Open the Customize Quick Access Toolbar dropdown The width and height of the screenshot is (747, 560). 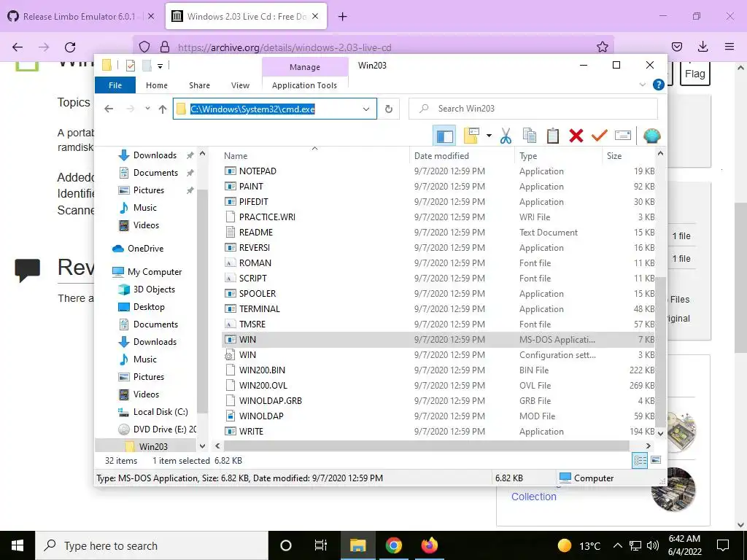160,66
